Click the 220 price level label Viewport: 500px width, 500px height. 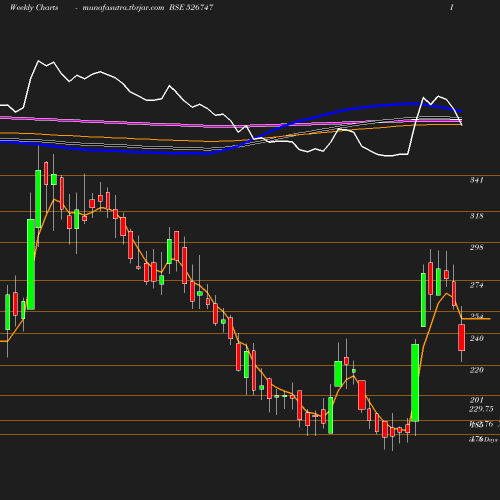(477, 370)
